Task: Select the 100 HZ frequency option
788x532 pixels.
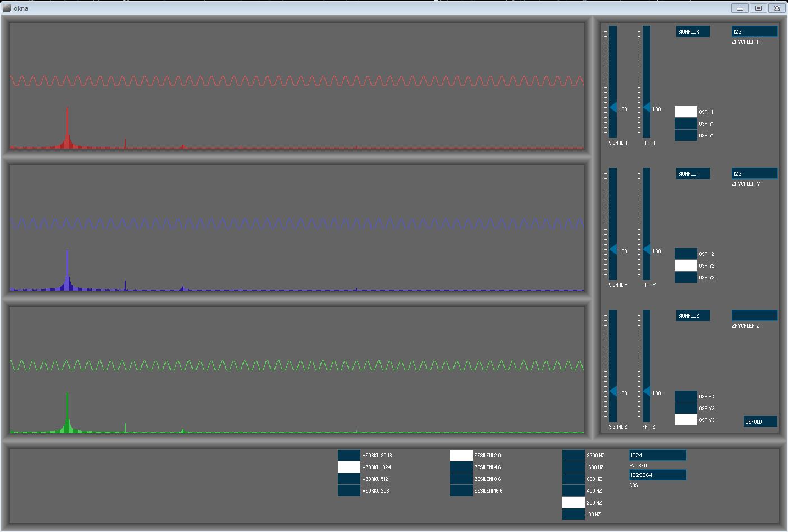Action: pyautogui.click(x=573, y=514)
